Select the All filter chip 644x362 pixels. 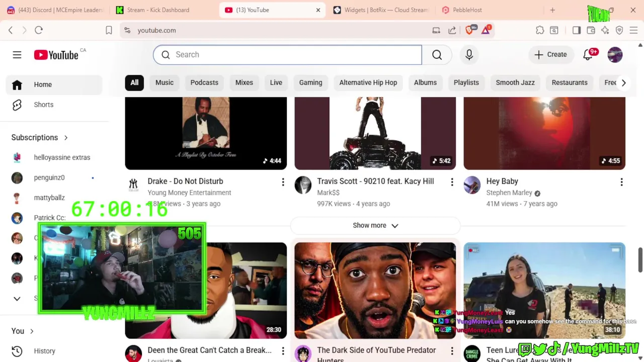pos(134,82)
